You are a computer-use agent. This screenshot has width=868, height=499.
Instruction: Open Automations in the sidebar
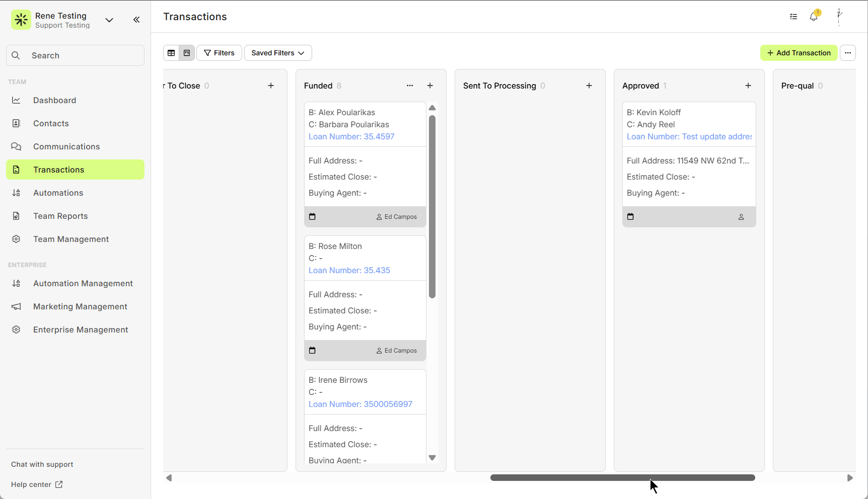[58, 193]
